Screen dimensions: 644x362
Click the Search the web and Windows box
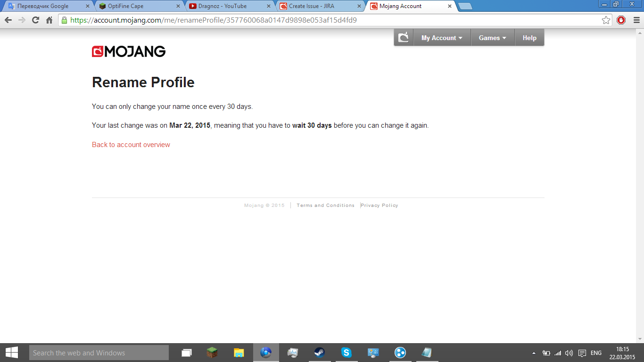point(99,353)
